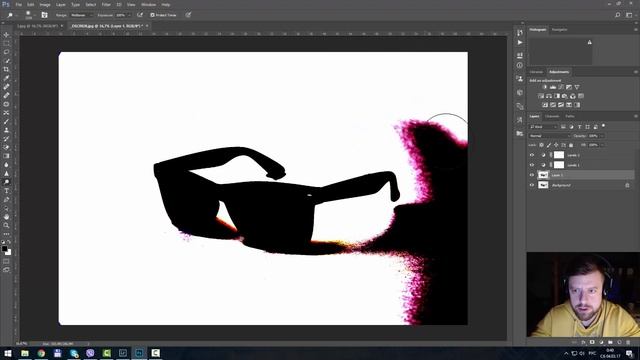Open the Actions panel play icon

coord(520,42)
